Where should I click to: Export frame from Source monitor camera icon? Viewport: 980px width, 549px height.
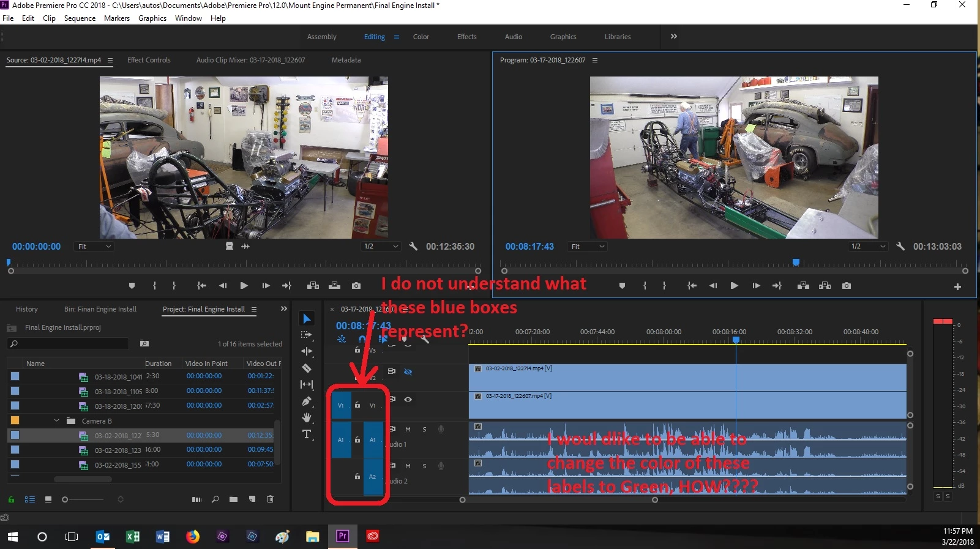click(356, 286)
